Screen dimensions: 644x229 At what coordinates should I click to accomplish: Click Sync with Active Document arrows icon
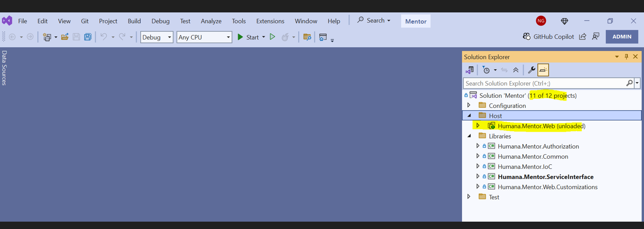click(504, 70)
